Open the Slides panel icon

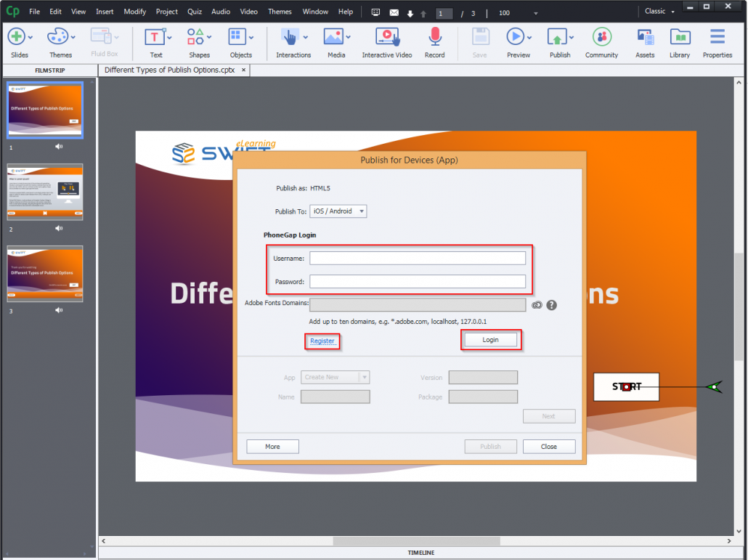point(18,36)
